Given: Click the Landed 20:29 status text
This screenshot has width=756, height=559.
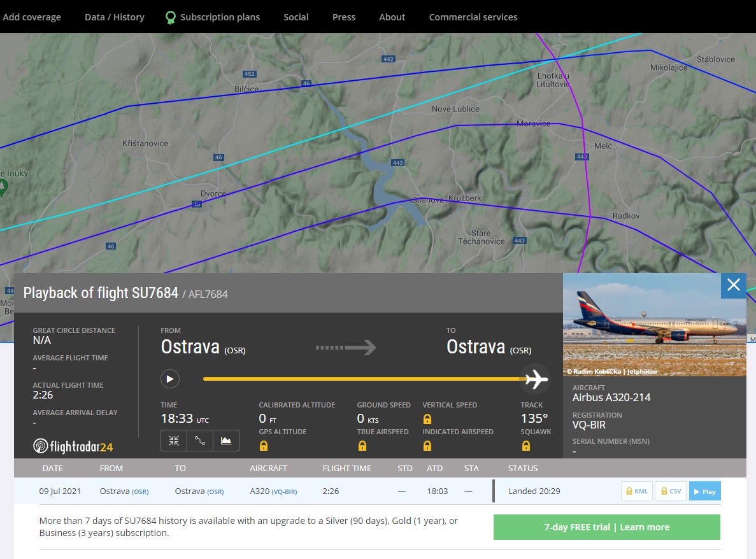Looking at the screenshot, I should tap(534, 491).
